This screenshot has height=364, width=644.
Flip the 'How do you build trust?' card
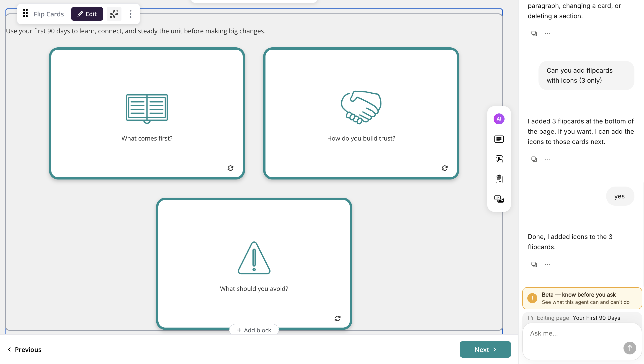[444, 168]
